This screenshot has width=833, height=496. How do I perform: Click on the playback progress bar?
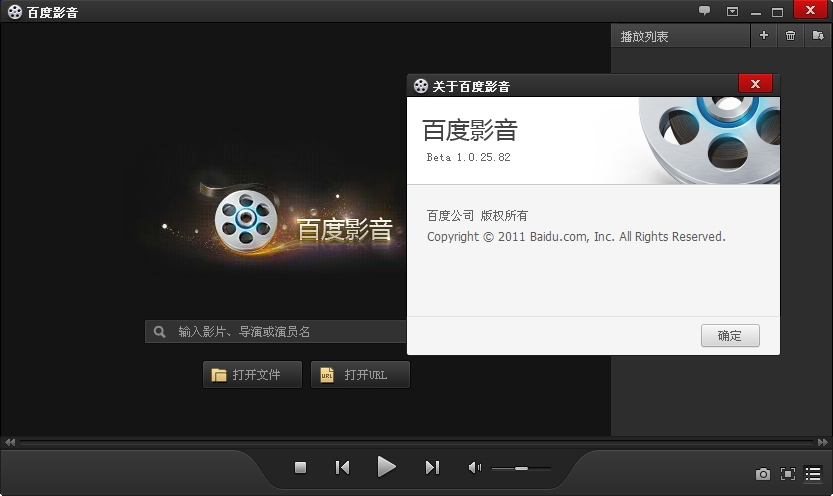pos(416,442)
